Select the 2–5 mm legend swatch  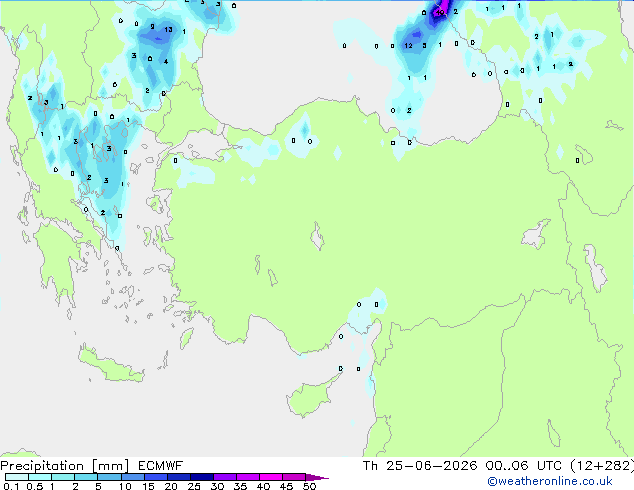(86, 477)
